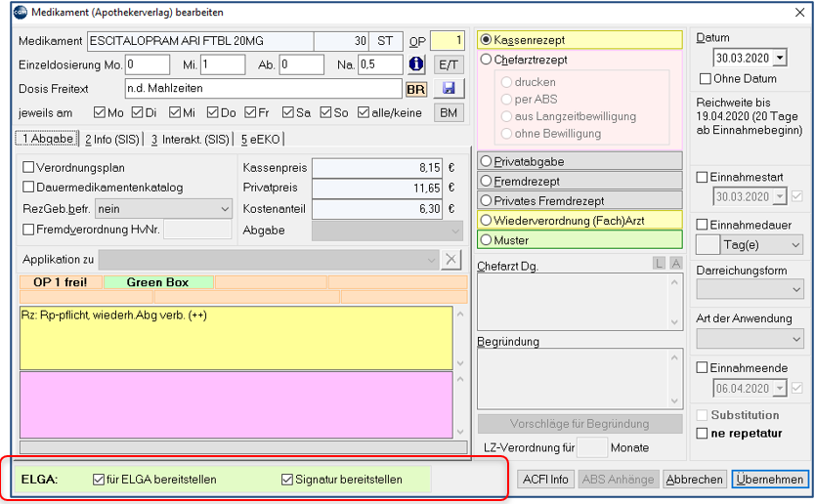Select the Muster radio option
Screen dimensions: 815x504
[486, 240]
